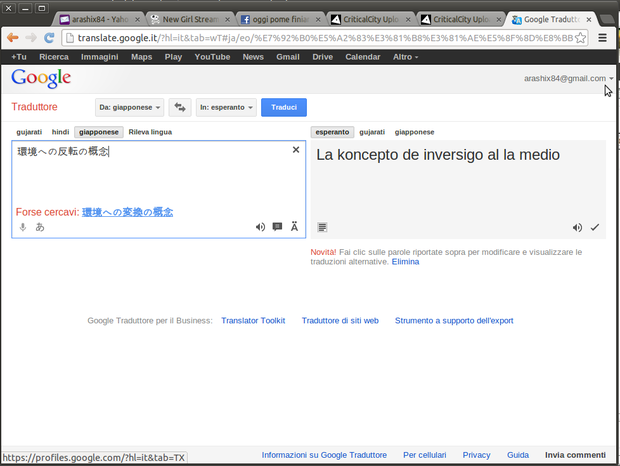
Task: Click the blue Traduci button
Action: pos(284,107)
